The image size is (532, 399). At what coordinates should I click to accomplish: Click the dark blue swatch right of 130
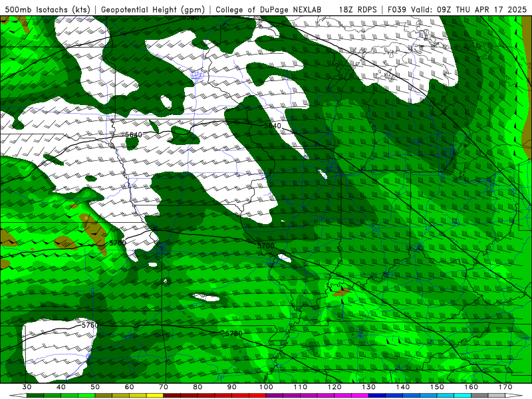coord(377,396)
